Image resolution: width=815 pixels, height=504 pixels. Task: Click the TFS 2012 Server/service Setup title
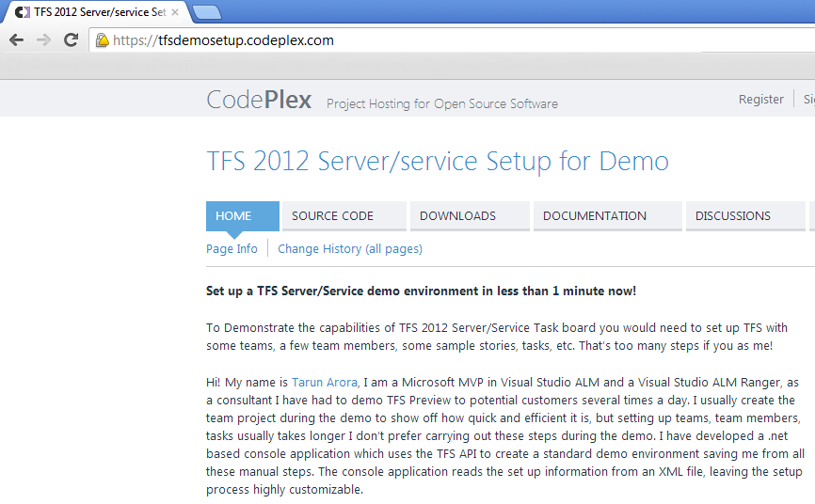click(x=437, y=161)
